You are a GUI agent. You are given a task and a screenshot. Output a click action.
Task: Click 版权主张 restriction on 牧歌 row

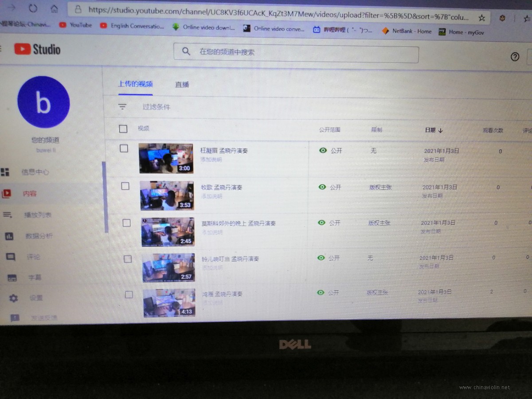point(380,187)
